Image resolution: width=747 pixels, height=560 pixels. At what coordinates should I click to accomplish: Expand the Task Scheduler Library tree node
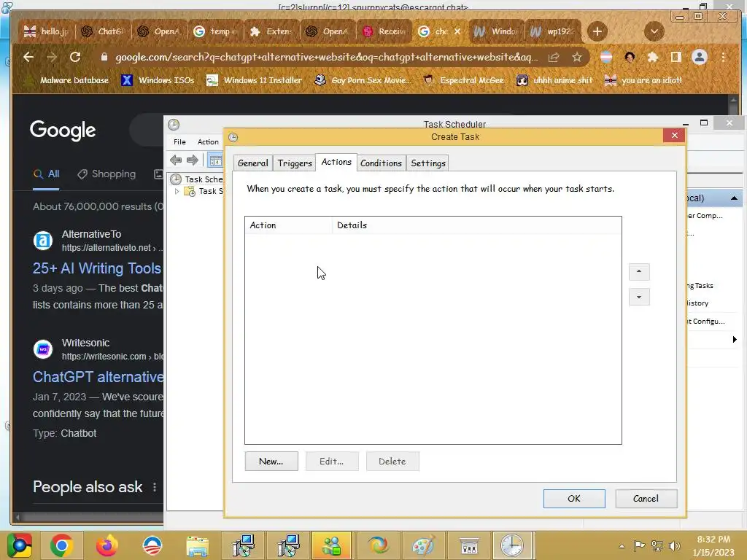pos(177,192)
